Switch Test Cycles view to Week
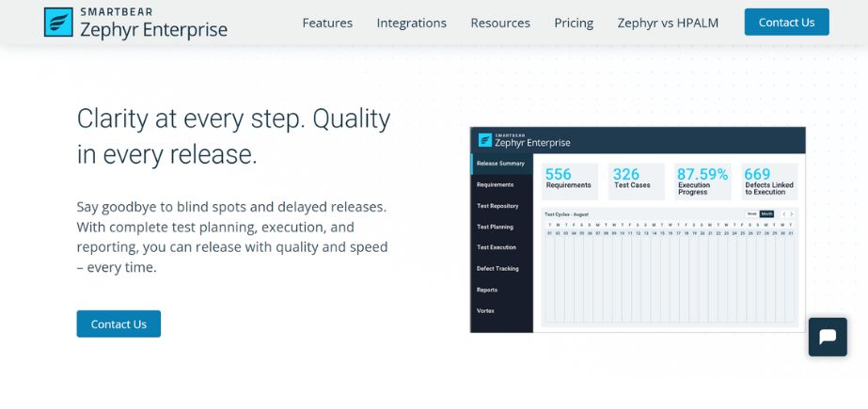The height and width of the screenshot is (409, 868). tap(751, 214)
